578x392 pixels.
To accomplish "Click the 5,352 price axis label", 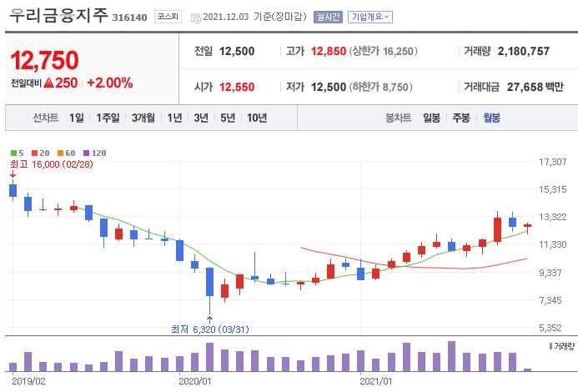I will point(550,328).
